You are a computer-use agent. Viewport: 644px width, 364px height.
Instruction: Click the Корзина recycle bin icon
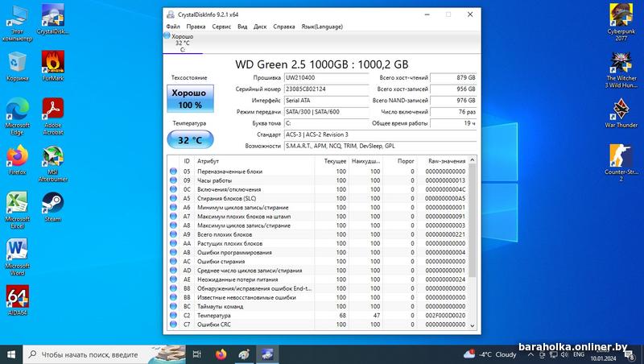tap(17, 67)
